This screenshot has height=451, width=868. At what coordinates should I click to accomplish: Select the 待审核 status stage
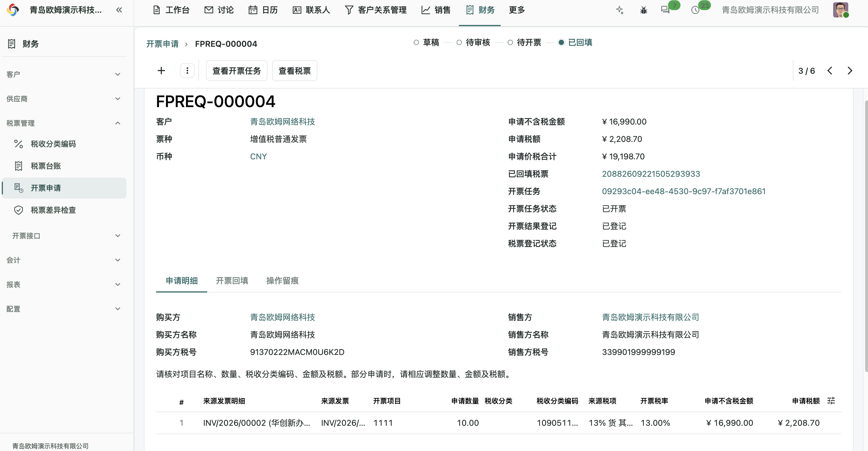[473, 42]
